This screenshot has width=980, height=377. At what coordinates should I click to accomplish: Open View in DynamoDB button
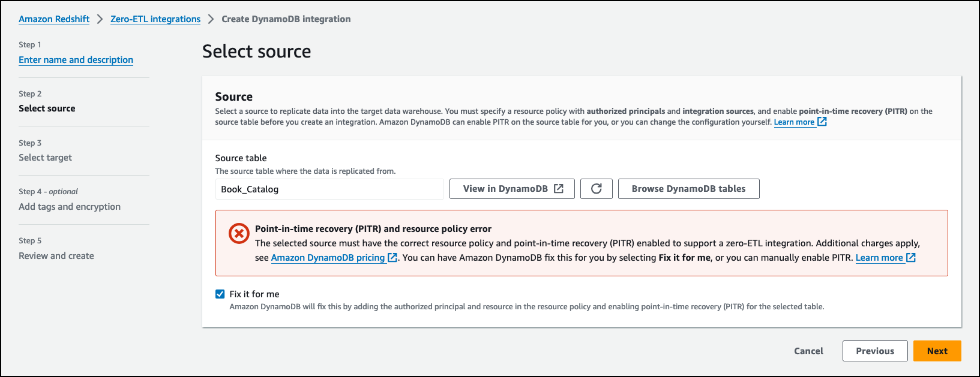512,189
